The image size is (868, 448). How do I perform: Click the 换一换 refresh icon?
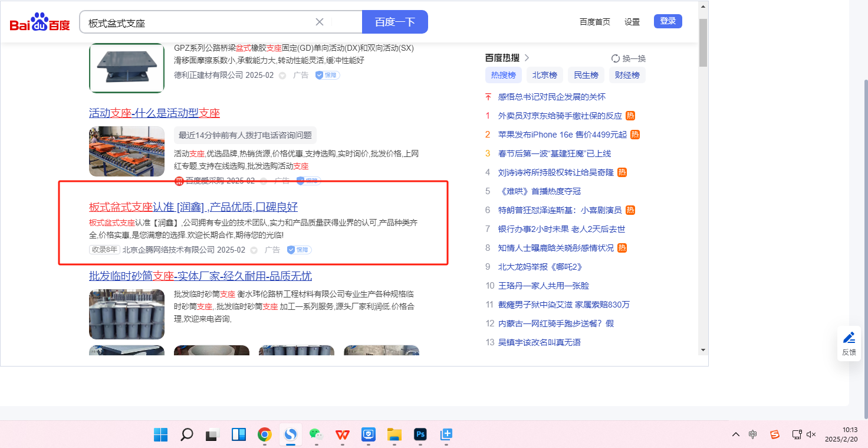[616, 58]
